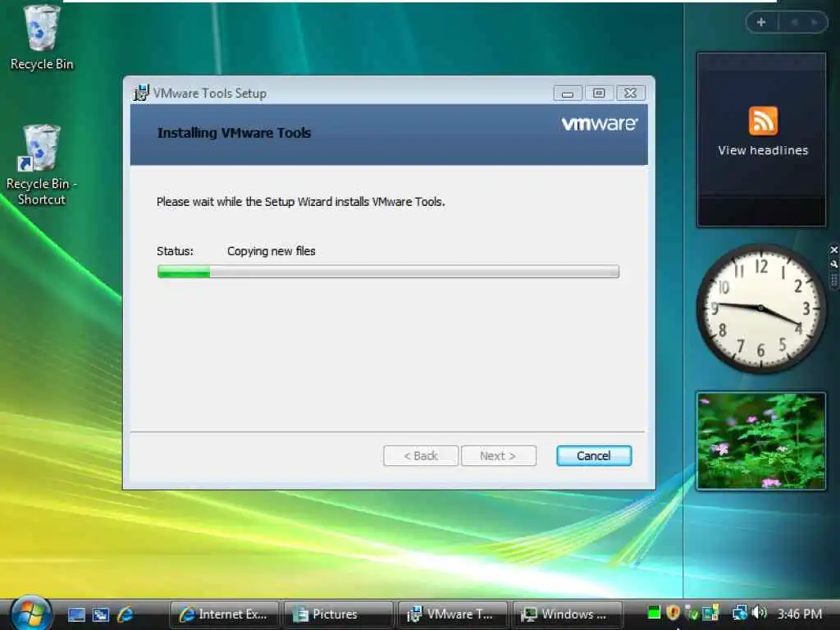Maximize the VMware Tools Setup window

point(599,94)
